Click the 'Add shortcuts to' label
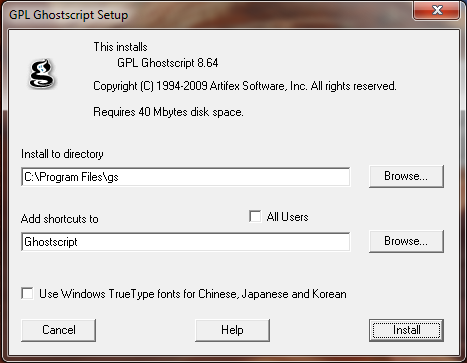 [x=60, y=219]
